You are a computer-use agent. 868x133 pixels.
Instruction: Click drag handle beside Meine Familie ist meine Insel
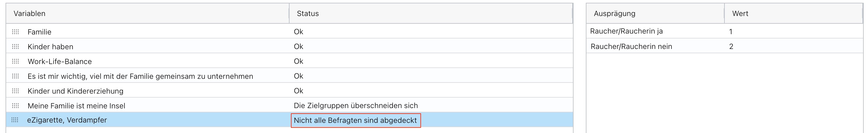coord(15,106)
